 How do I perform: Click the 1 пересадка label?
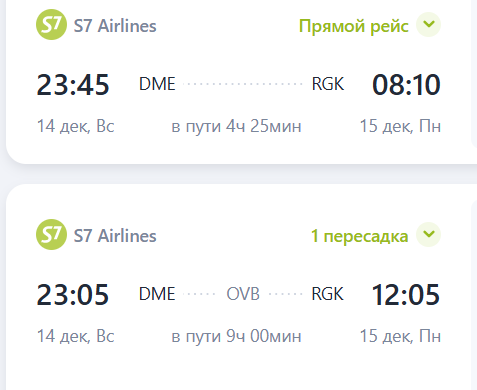[360, 236]
